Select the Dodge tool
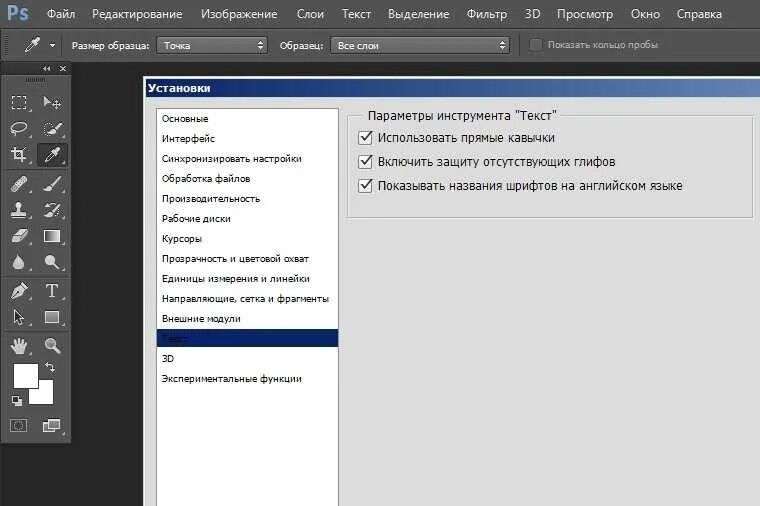The width and height of the screenshot is (760, 506). point(51,262)
